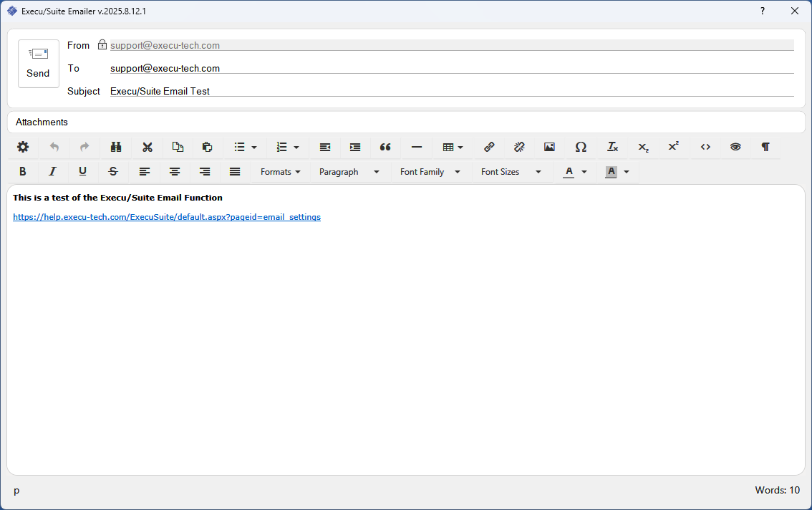View the HTML source code
This screenshot has height=510, width=812.
pos(705,147)
